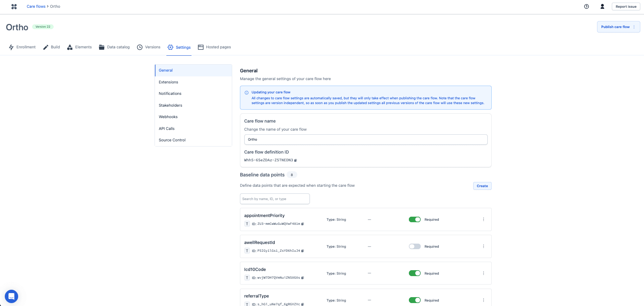Click the referralType data point name
This screenshot has width=644, height=306.
(257, 296)
